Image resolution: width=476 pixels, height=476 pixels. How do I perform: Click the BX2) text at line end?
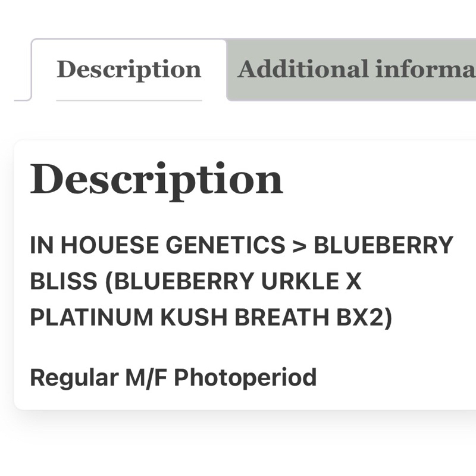364,318
